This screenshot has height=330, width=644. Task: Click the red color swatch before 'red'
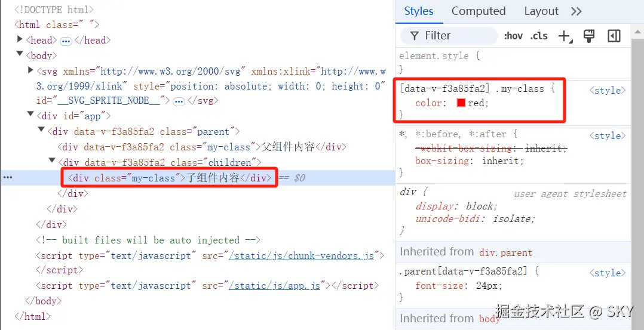tap(461, 103)
